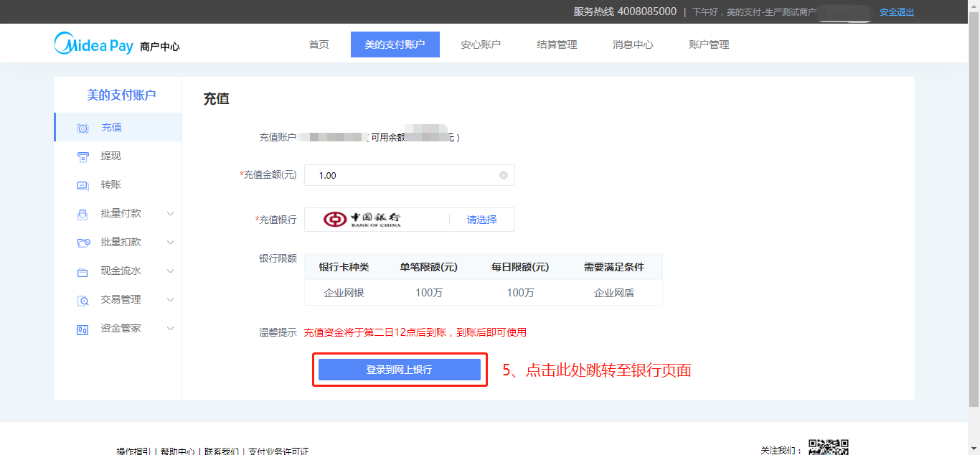Open the 安心账户 tab
The height and width of the screenshot is (455, 980).
click(481, 44)
